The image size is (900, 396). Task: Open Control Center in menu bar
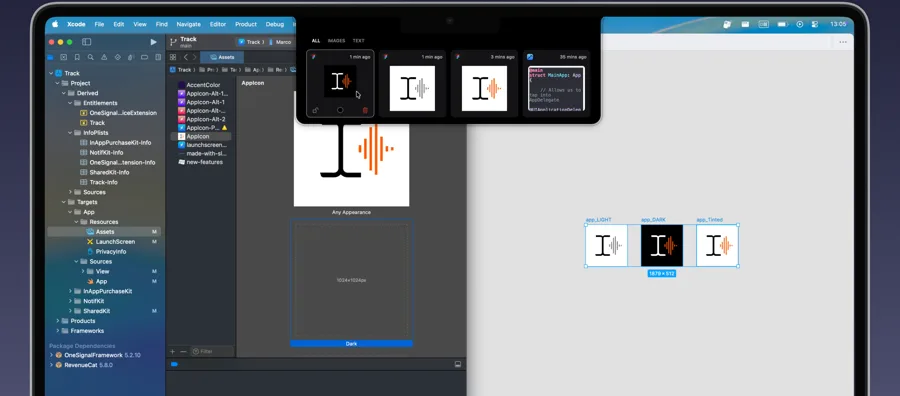pos(814,24)
